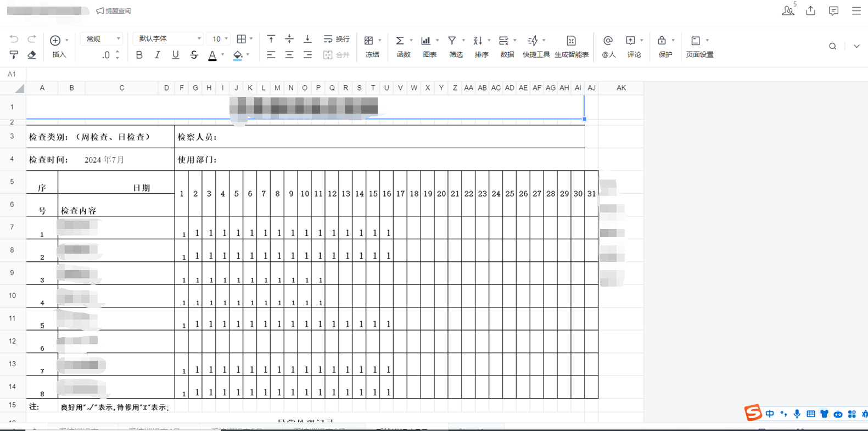Click the IME microphone voice input icon

[797, 414]
